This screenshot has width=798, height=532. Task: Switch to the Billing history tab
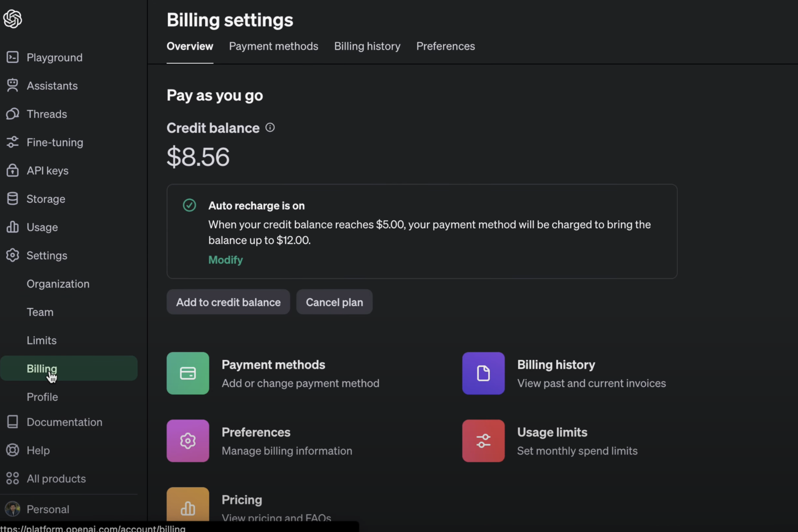(x=367, y=46)
